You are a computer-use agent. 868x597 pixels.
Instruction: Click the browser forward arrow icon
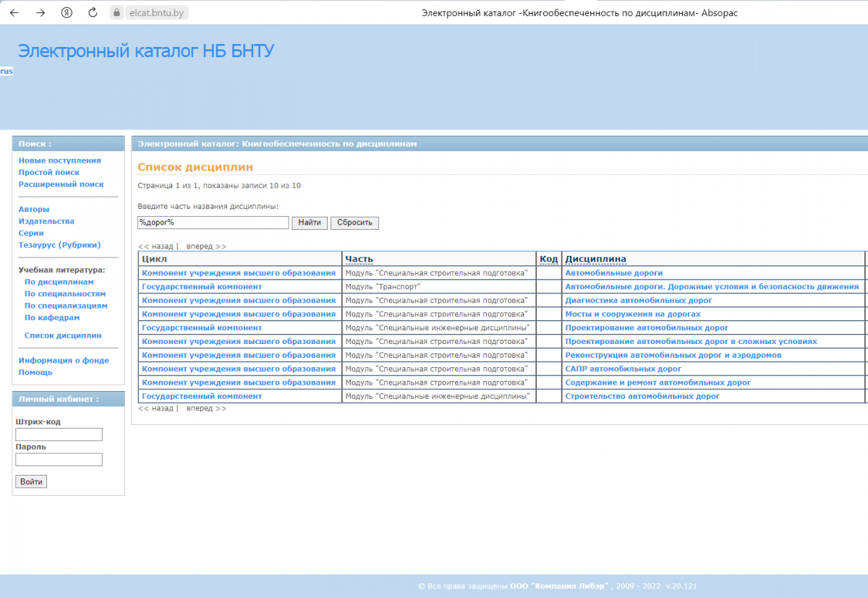pyautogui.click(x=41, y=12)
